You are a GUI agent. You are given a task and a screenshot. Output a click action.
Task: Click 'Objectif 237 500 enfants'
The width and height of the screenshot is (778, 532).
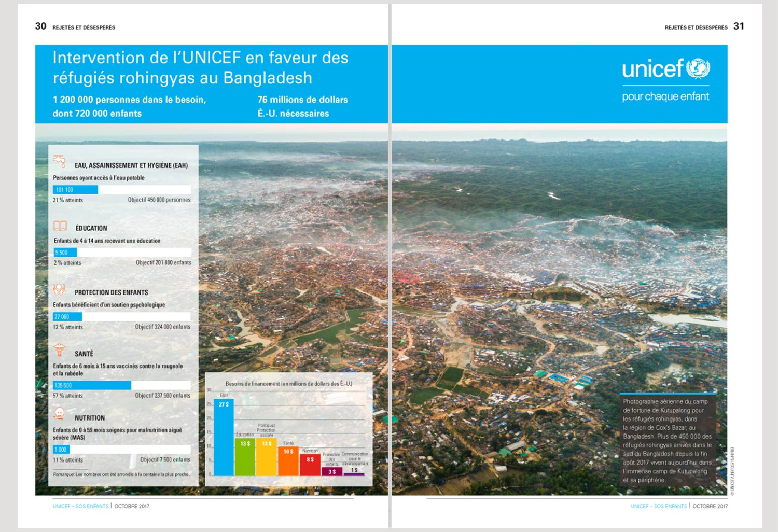point(162,395)
